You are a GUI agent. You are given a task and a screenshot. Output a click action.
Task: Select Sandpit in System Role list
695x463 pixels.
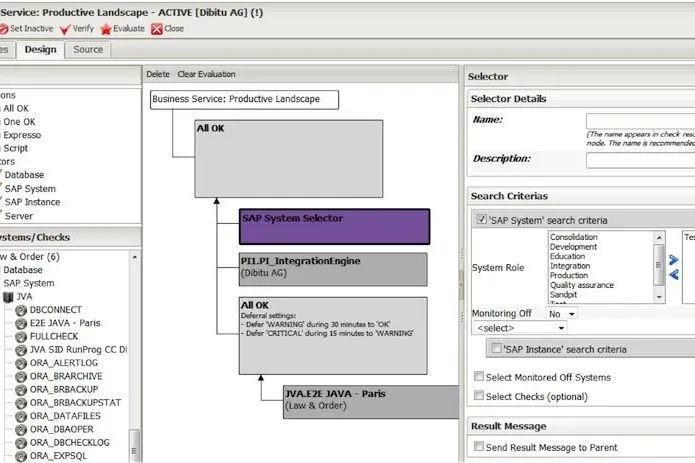click(x=563, y=295)
